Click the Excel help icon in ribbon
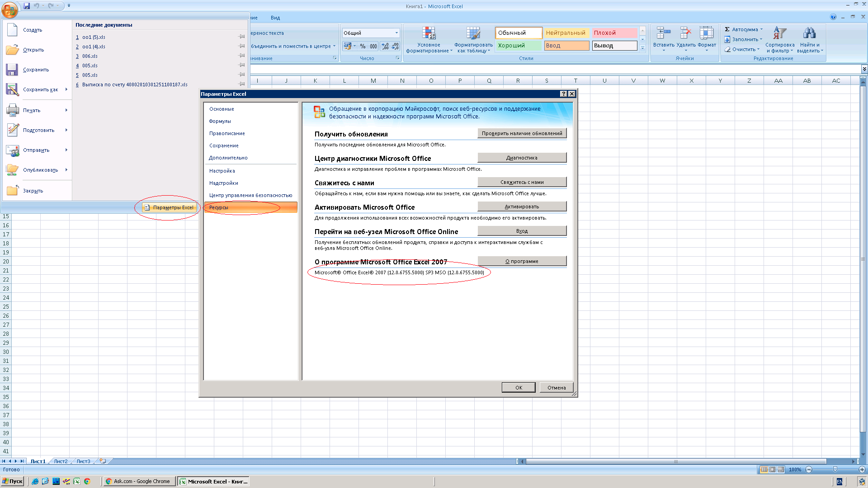The width and height of the screenshot is (868, 488). pos(833,17)
